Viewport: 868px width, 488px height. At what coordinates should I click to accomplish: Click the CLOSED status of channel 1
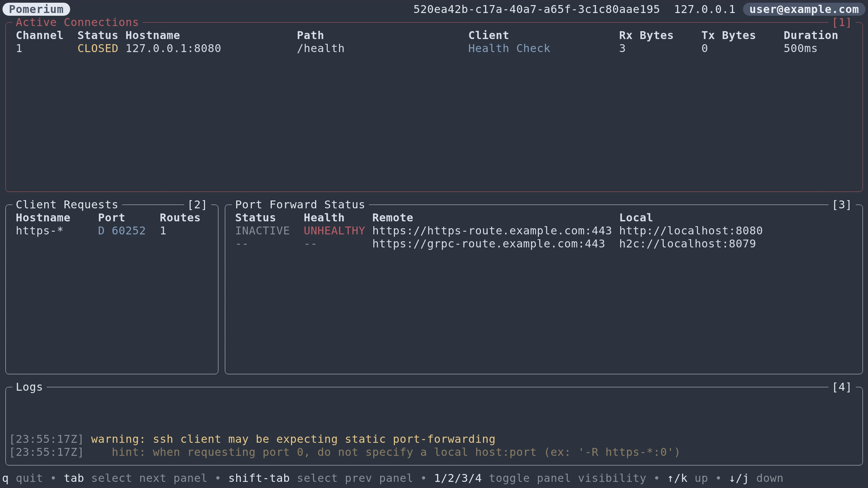(x=98, y=48)
